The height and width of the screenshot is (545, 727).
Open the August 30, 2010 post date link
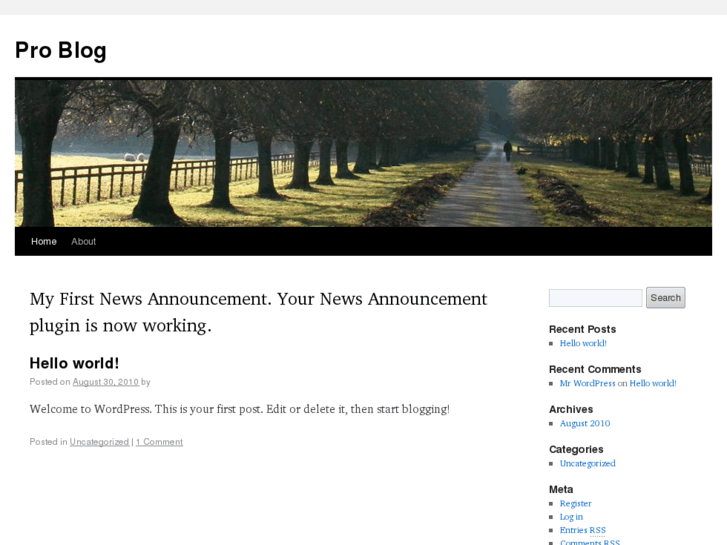(x=106, y=382)
